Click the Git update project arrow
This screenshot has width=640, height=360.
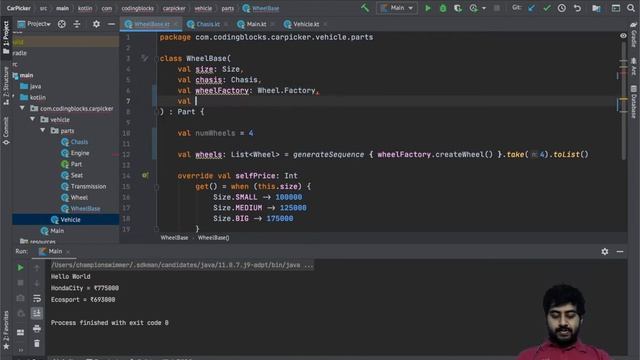pyautogui.click(x=531, y=8)
